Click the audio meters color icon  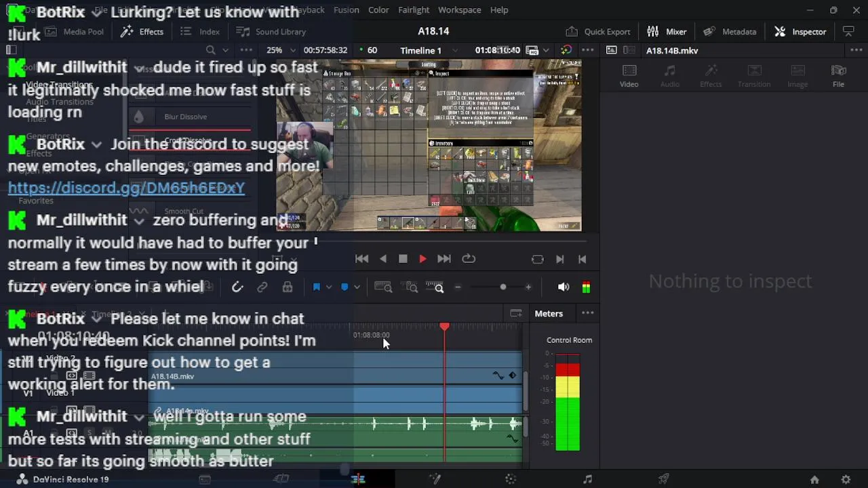586,287
